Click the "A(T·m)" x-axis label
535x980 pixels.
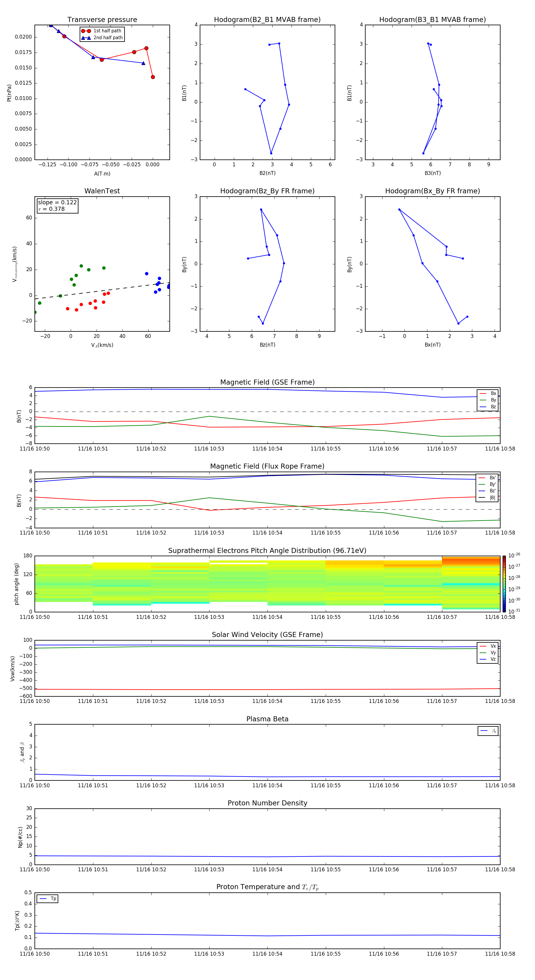(102, 173)
